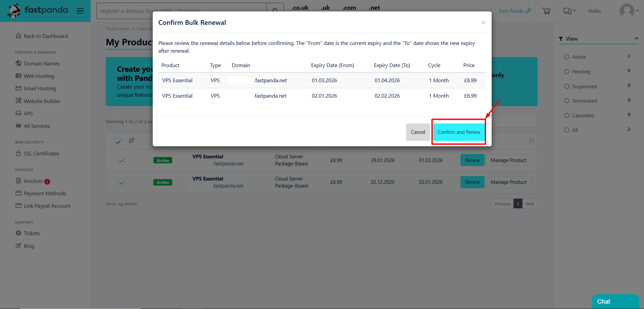Click Confirm and Renew button
Image resolution: width=644 pixels, height=309 pixels.
pos(458,132)
